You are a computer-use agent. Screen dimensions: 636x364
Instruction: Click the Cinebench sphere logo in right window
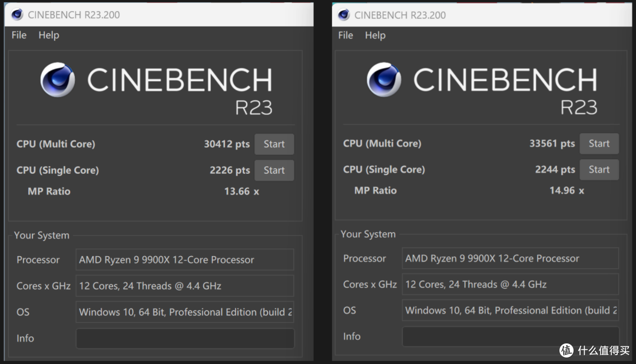384,80
